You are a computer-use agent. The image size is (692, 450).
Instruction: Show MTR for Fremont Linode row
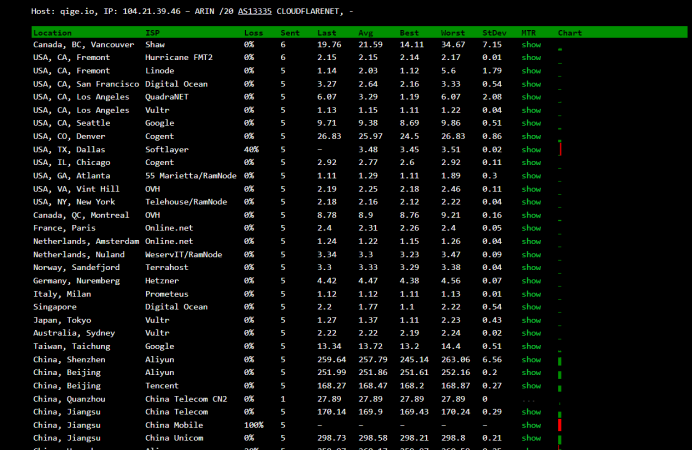pos(531,71)
